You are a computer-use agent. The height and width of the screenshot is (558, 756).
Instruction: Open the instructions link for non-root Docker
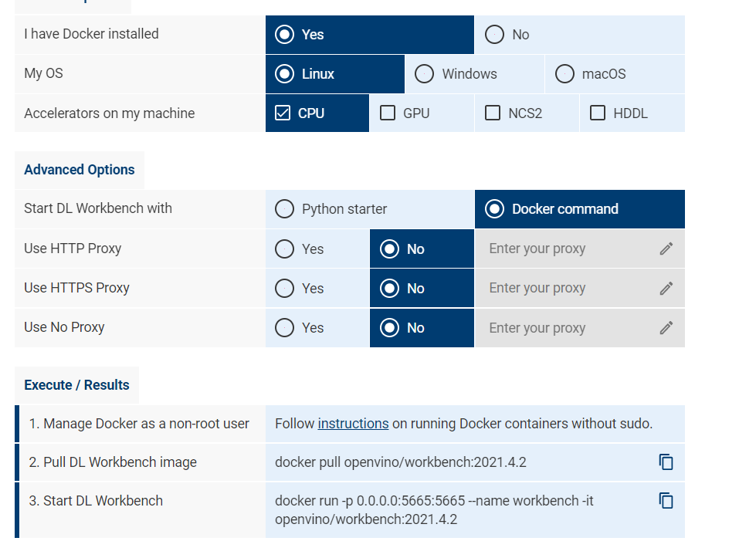point(353,424)
